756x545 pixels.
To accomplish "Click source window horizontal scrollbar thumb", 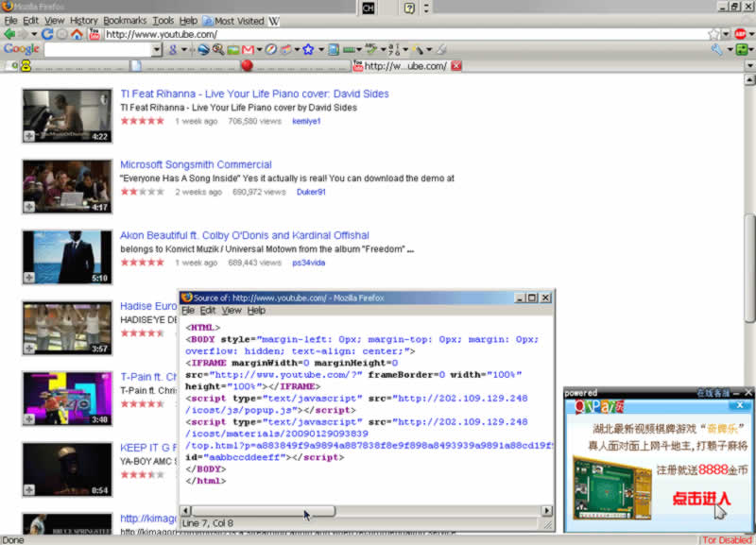I will pyautogui.click(x=263, y=511).
